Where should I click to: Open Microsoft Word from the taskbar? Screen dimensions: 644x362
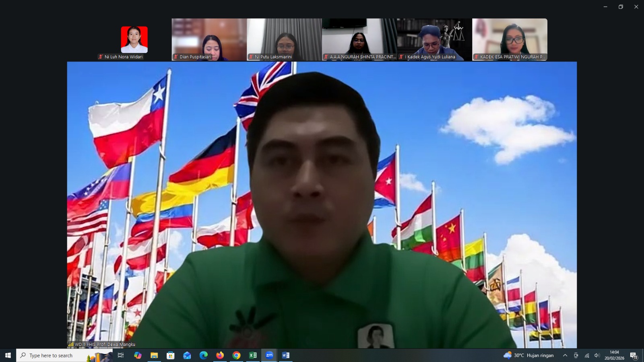pyautogui.click(x=286, y=355)
